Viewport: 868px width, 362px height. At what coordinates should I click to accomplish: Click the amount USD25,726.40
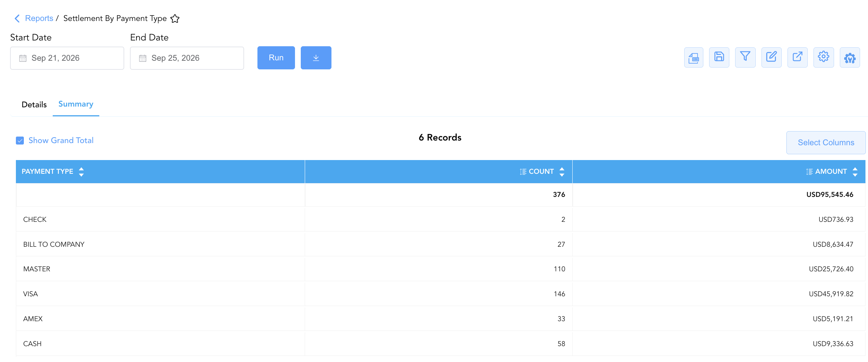pos(831,269)
